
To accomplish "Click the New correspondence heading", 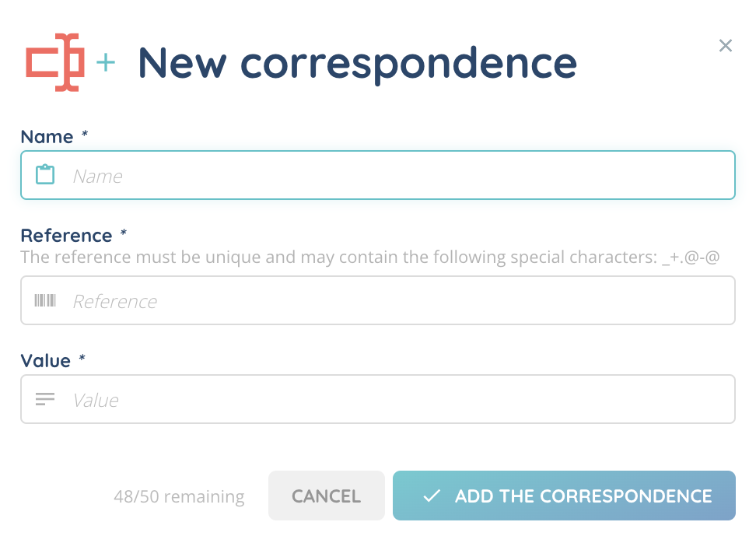I will tap(357, 63).
